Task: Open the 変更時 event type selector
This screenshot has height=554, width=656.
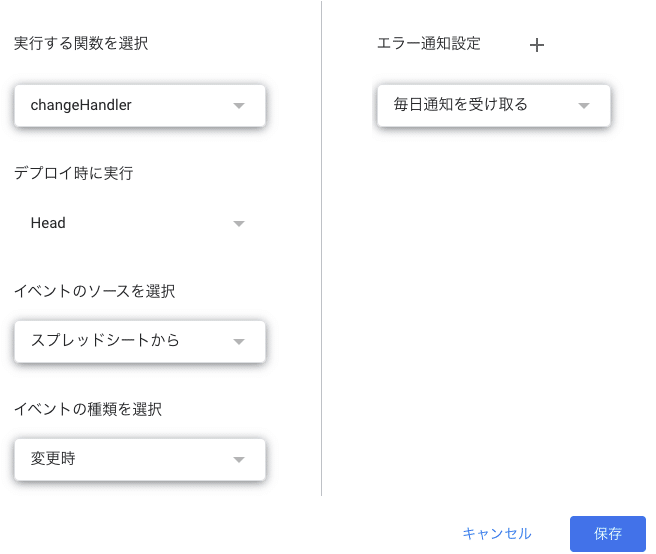Action: point(125,460)
